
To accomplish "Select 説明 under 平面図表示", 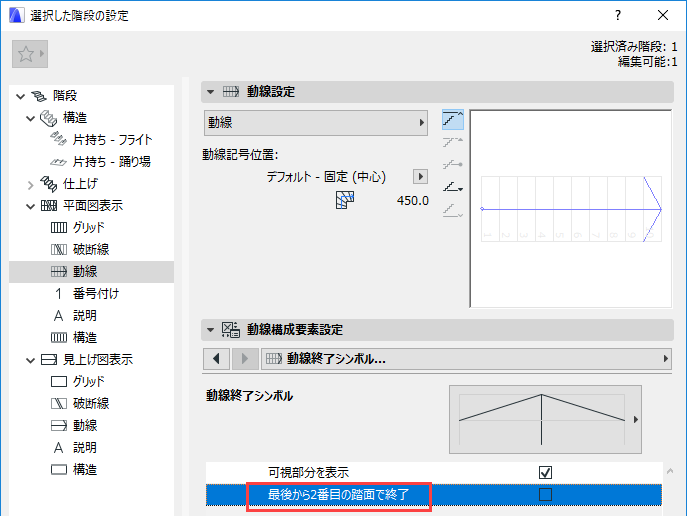I will tap(85, 315).
